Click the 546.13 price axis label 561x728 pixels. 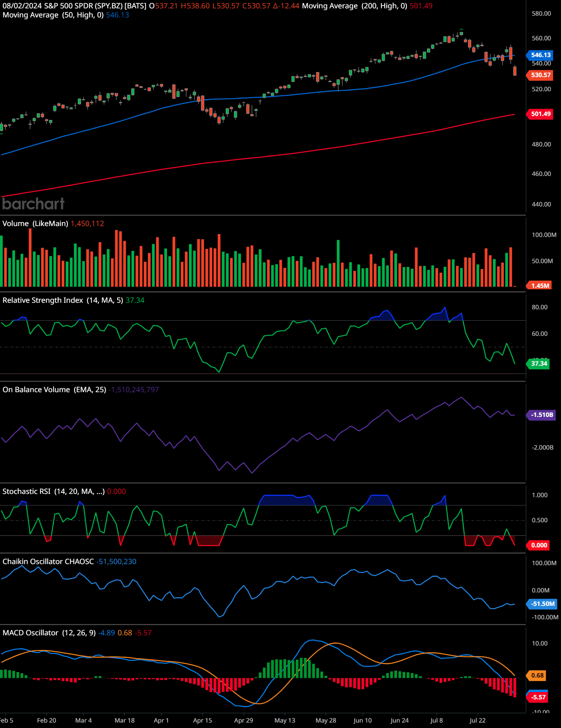coord(540,55)
